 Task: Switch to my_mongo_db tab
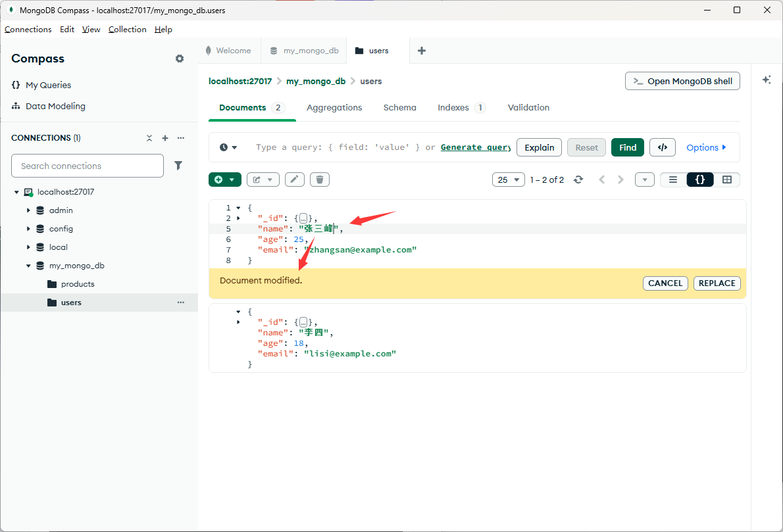tap(304, 51)
